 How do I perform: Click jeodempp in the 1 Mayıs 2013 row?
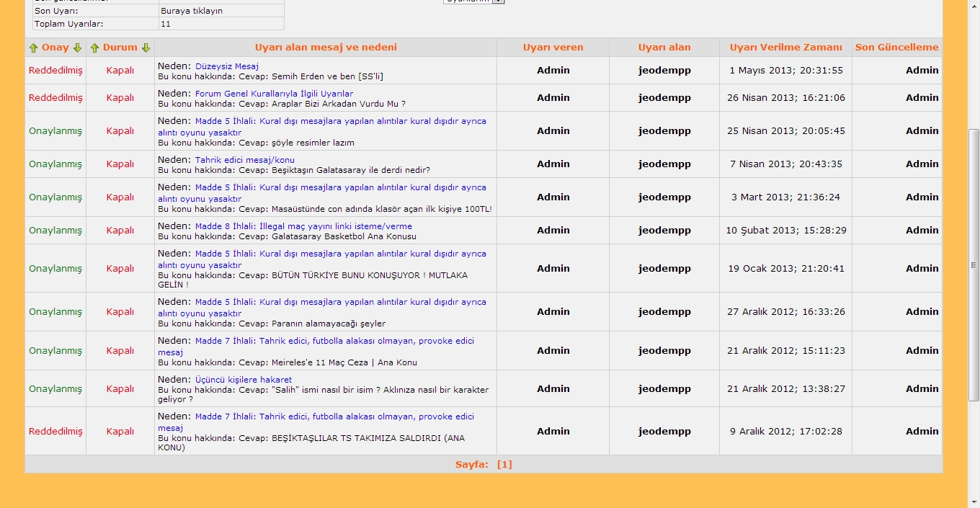tap(664, 71)
